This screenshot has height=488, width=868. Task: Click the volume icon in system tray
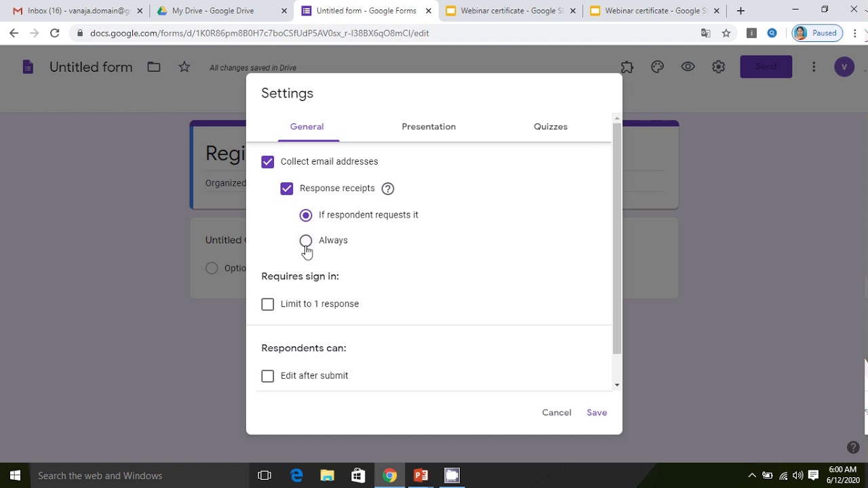click(x=797, y=476)
